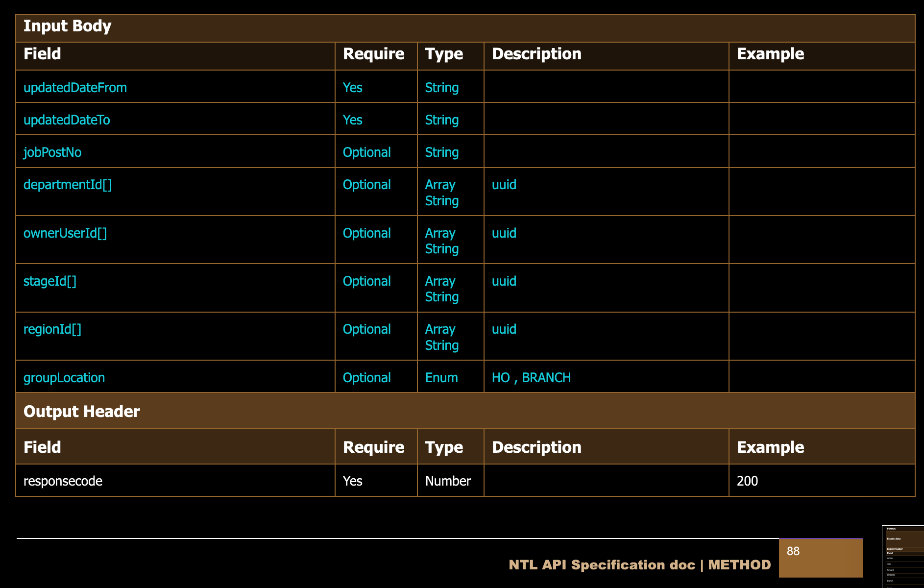924x588 pixels.
Task: Select the regionId[] field name
Action: pyautogui.click(x=52, y=329)
